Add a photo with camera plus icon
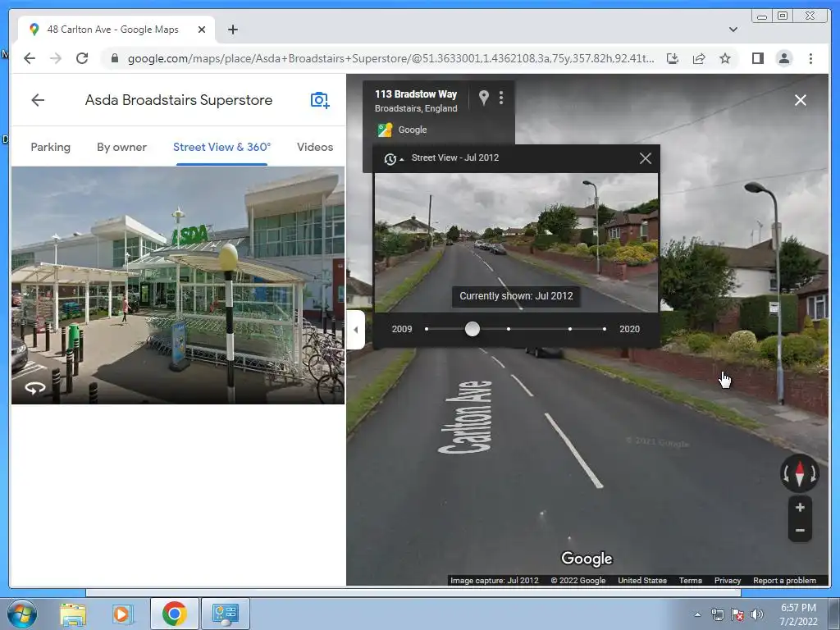 click(320, 100)
